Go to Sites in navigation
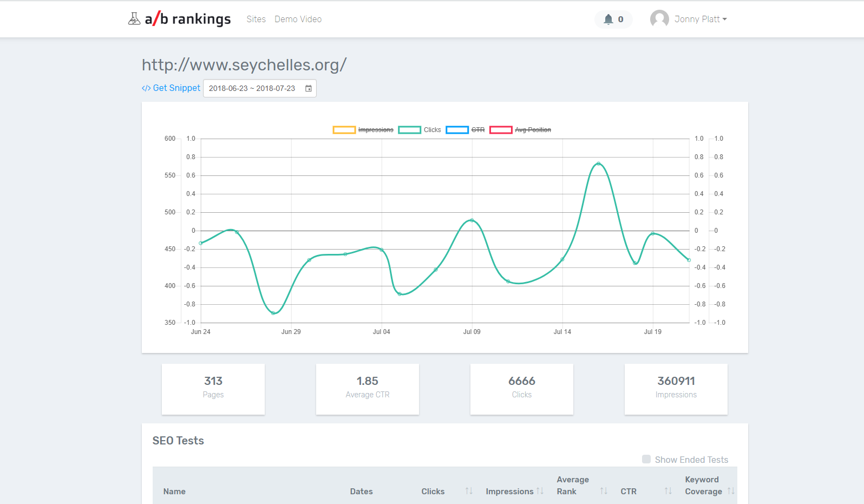The image size is (864, 504). coord(256,19)
